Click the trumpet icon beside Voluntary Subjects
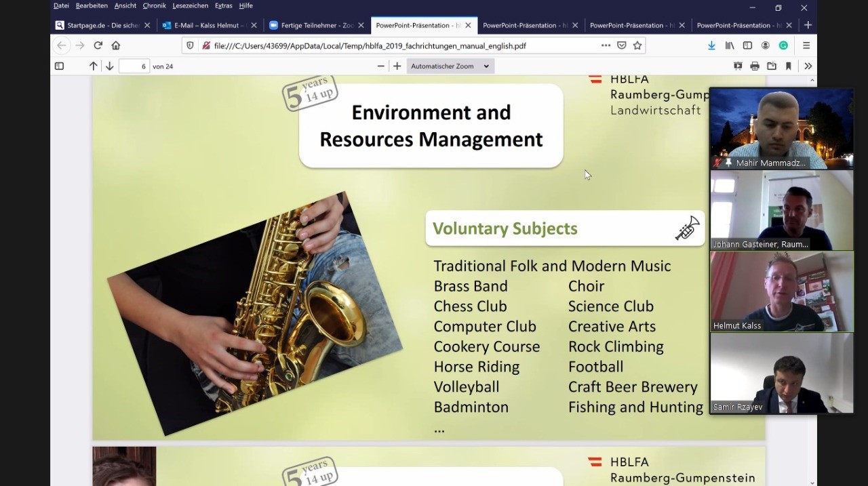 click(687, 228)
